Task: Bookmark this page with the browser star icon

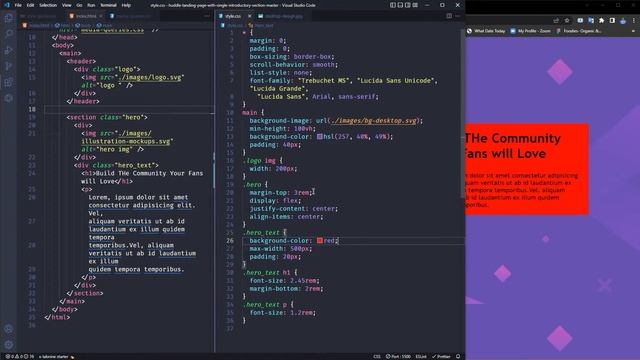Action: [x=567, y=20]
